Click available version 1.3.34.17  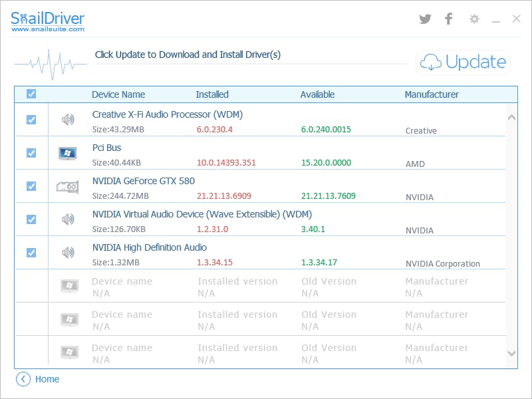click(x=319, y=262)
